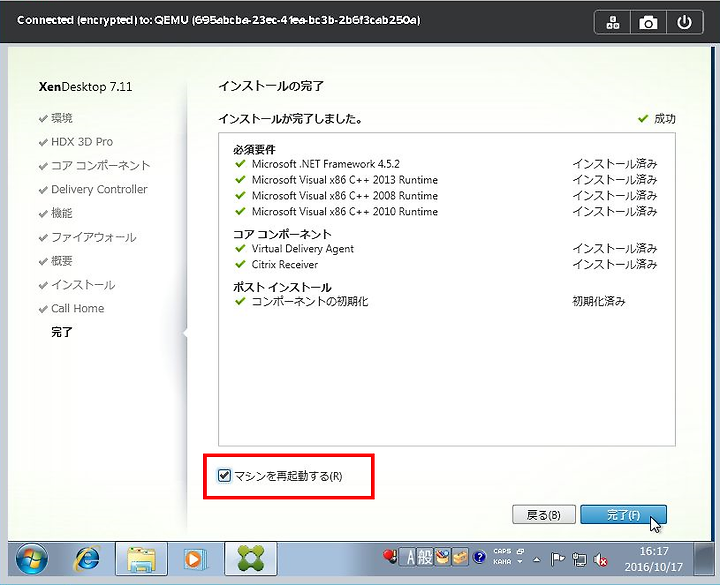Click the 戻る(B) back button
Image resolution: width=720 pixels, height=585 pixels.
(x=544, y=515)
